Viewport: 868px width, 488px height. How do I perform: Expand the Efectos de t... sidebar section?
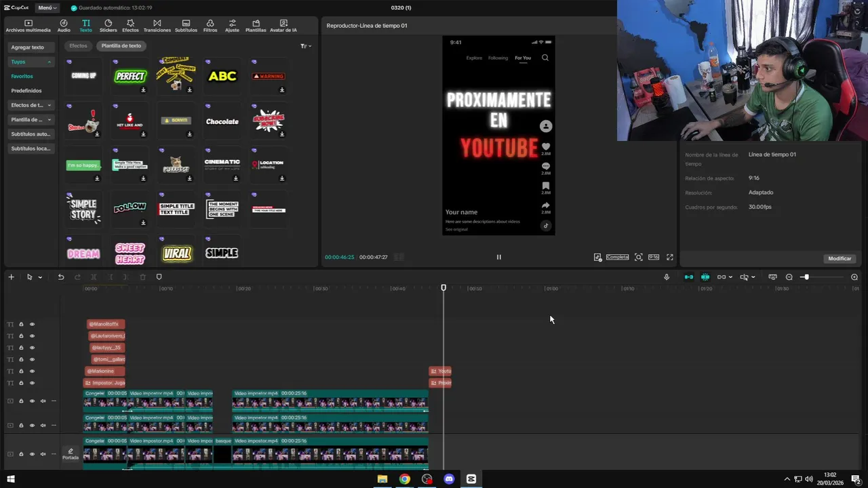pos(49,105)
